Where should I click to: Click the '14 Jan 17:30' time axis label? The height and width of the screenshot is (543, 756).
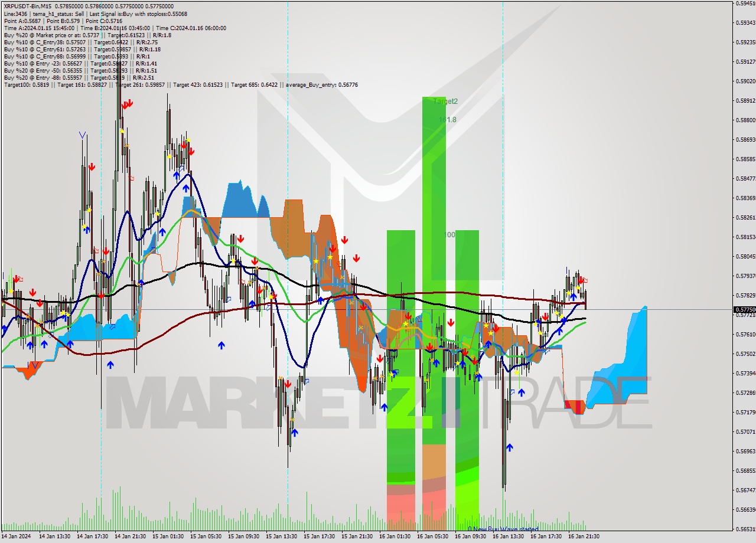click(92, 537)
